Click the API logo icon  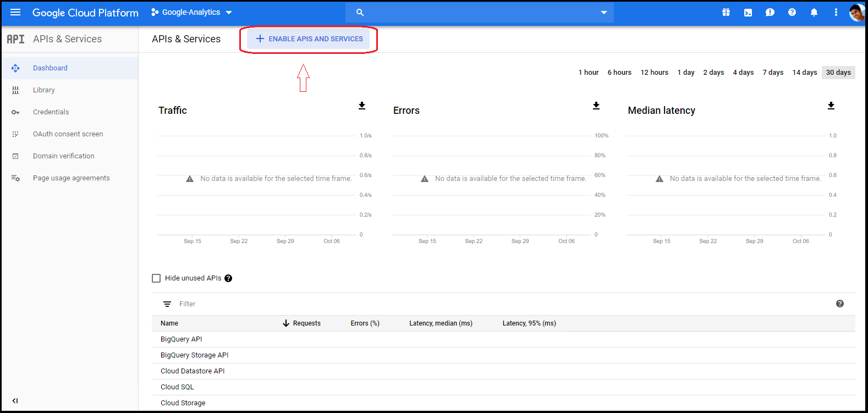15,39
